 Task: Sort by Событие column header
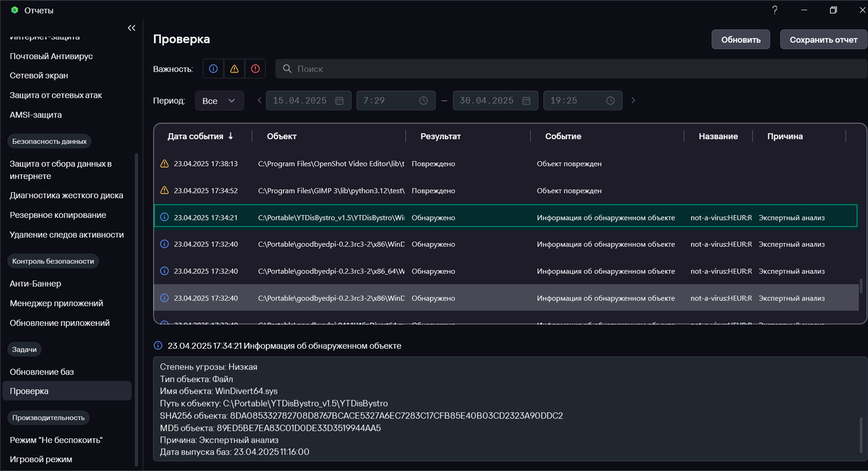(563, 136)
